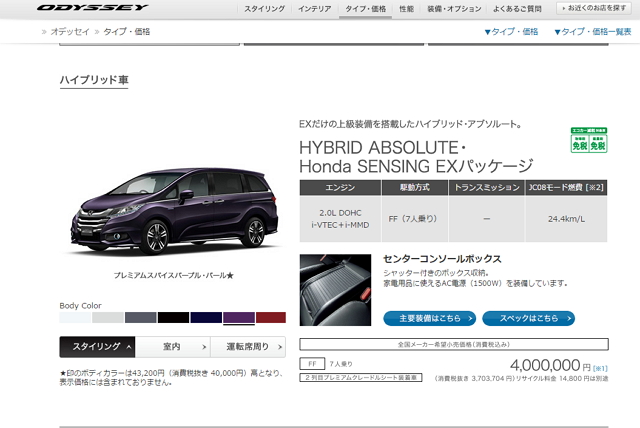Image resolution: width=640 pixels, height=428 pixels.
Task: Jump to ▼タイプ・価格一覧表 anchor link
Action: coord(593,32)
